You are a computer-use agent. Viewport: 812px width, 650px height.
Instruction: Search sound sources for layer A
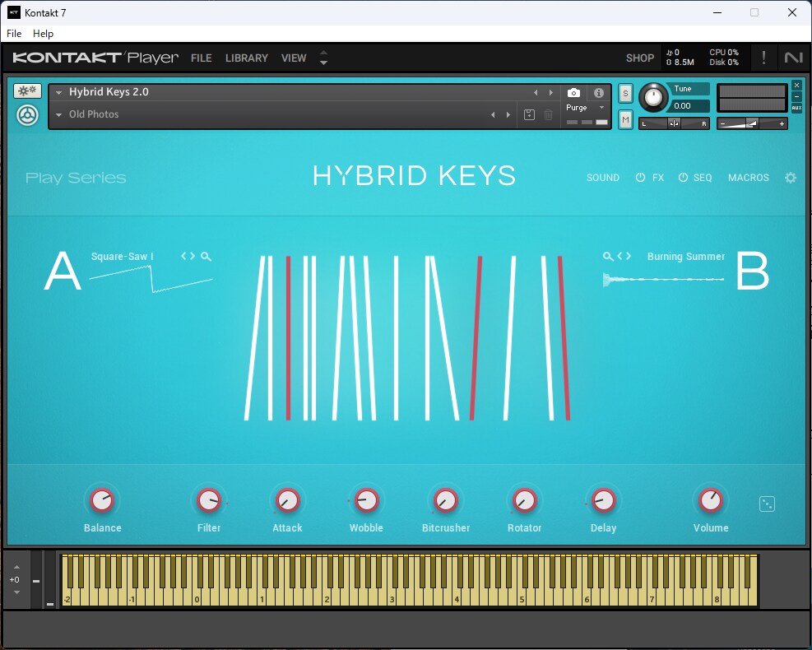[x=206, y=257]
